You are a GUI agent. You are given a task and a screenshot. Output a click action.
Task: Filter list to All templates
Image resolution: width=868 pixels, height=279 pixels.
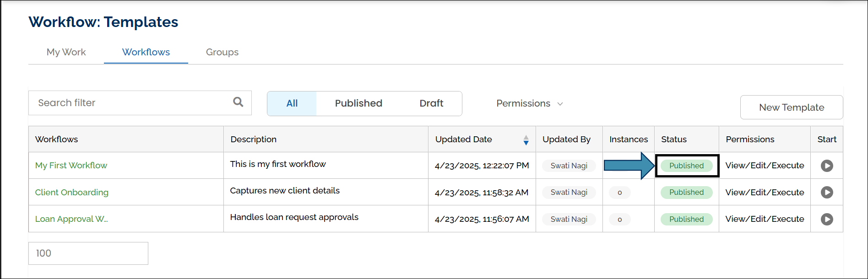(292, 103)
